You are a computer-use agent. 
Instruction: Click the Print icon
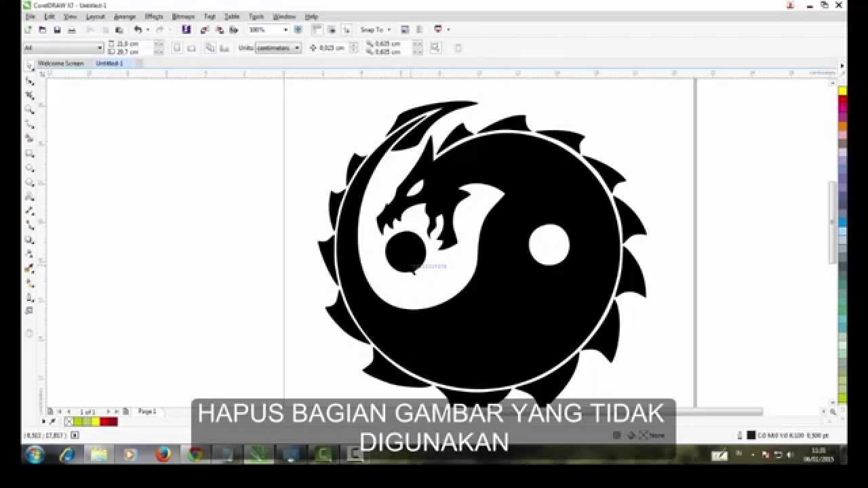click(71, 30)
